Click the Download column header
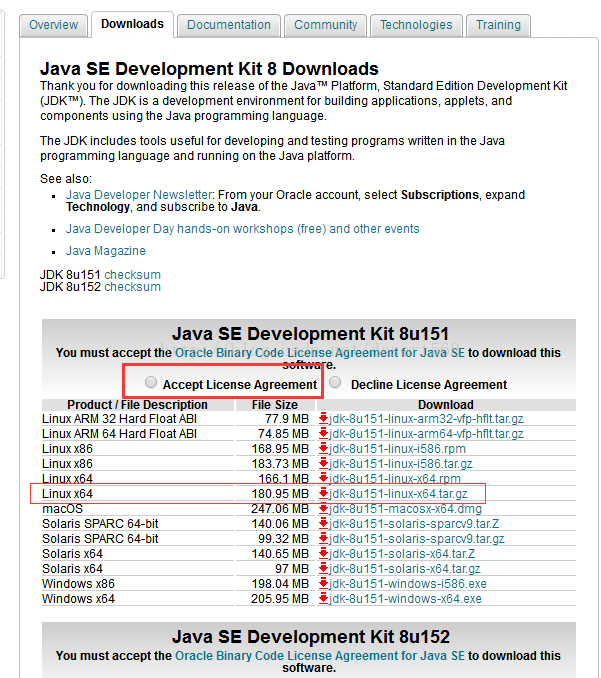601x678 pixels. 446,405
